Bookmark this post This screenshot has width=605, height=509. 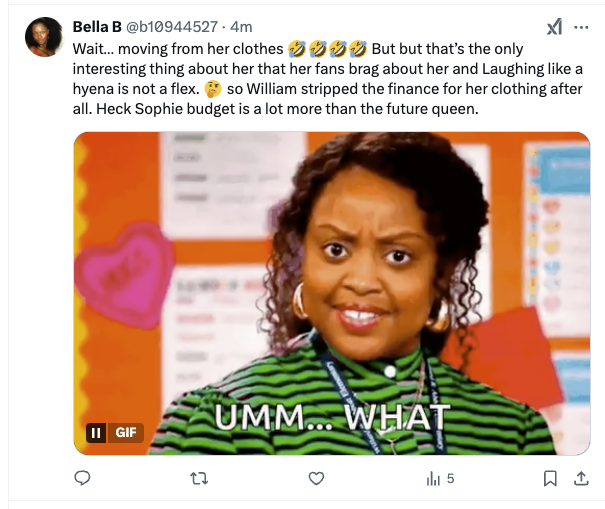pyautogui.click(x=550, y=479)
